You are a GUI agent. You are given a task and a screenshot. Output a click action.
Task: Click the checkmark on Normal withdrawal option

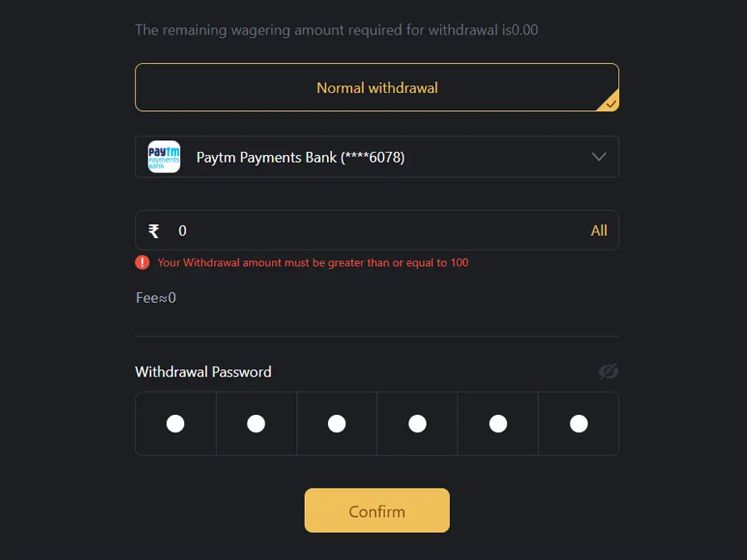[x=610, y=103]
